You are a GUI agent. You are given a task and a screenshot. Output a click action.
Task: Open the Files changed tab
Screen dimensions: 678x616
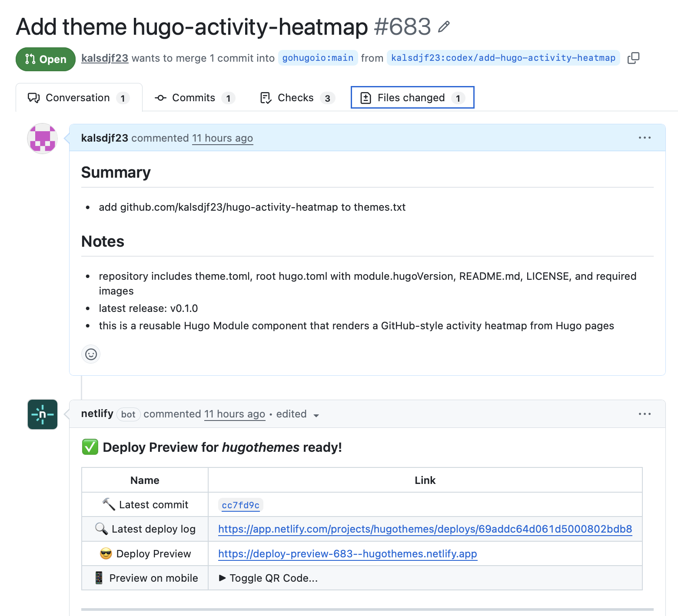point(411,97)
